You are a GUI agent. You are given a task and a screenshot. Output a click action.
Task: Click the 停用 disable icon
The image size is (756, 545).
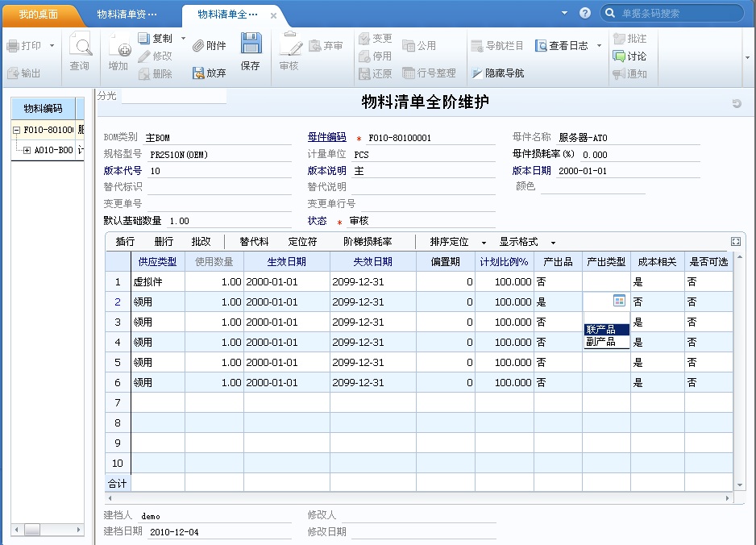coord(364,56)
